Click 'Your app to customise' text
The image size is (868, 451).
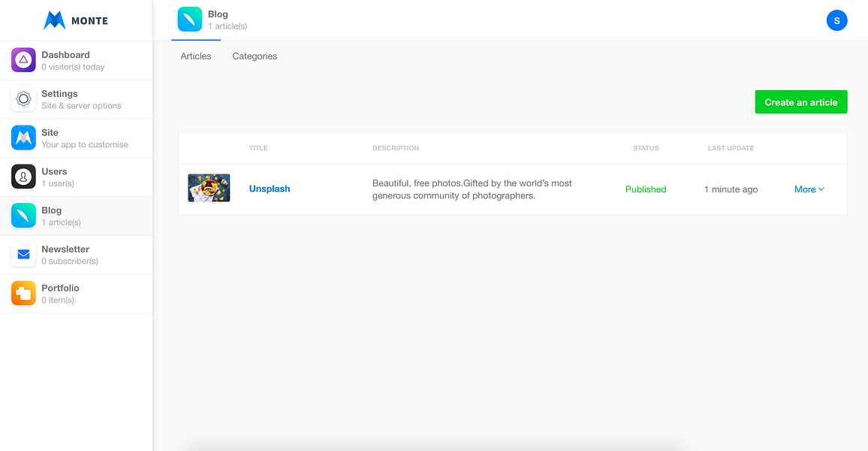pos(85,144)
